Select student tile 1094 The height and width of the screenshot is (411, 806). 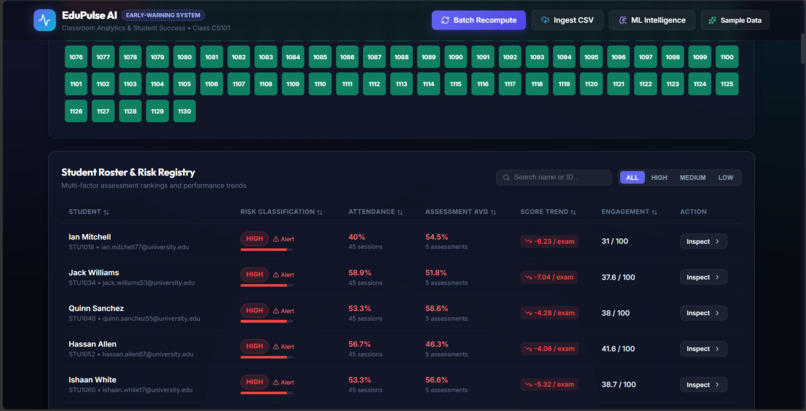(564, 57)
